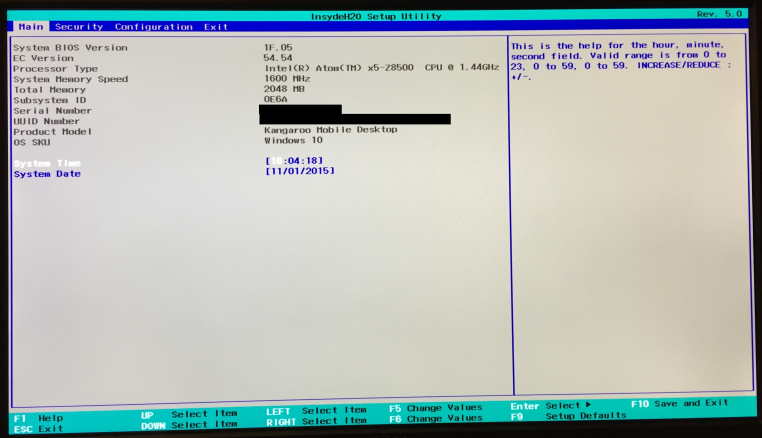Click the System Time value field

tap(294, 160)
